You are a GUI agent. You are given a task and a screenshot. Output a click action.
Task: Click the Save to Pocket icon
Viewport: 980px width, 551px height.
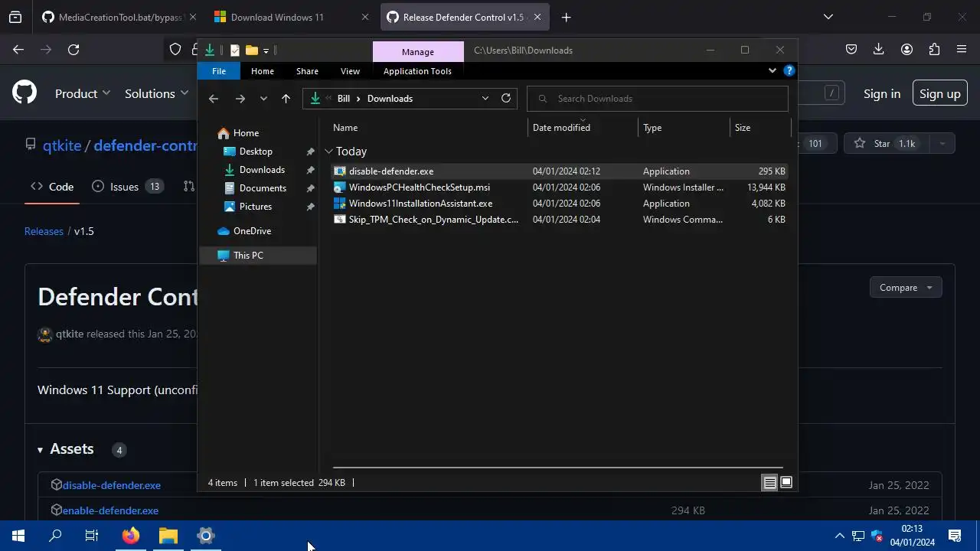pyautogui.click(x=851, y=50)
